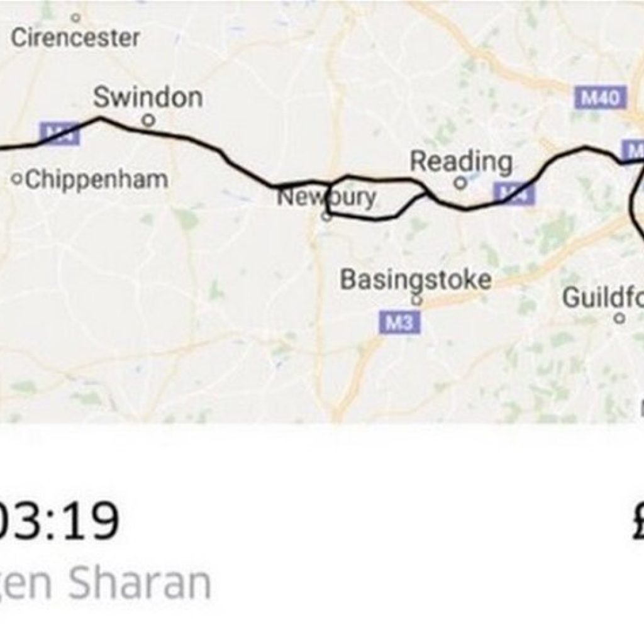
Task: Click the M3 motorway shield
Action: [399, 323]
